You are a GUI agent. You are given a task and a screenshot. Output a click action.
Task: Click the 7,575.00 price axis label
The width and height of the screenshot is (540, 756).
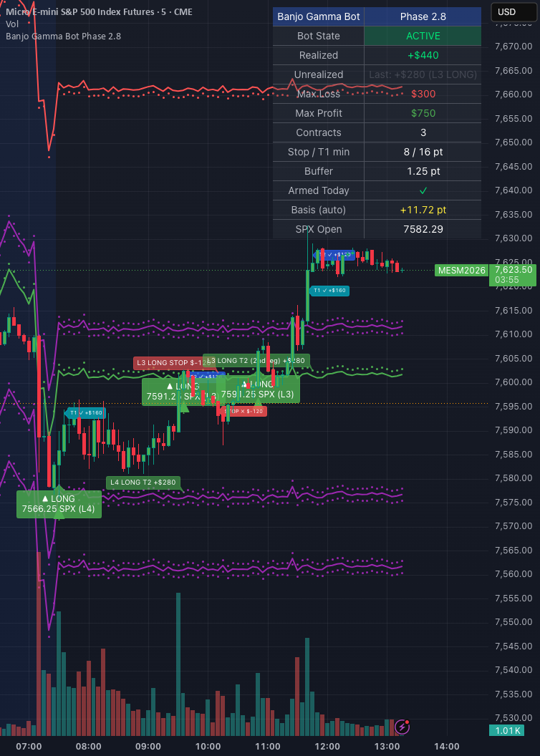click(513, 503)
